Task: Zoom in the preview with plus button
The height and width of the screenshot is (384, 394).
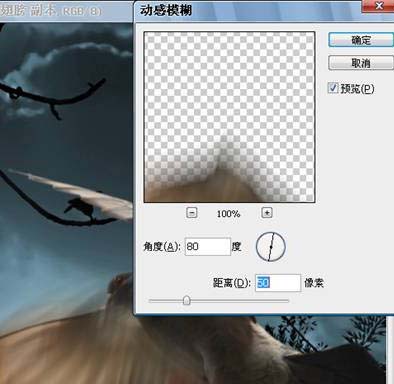Action: click(267, 213)
